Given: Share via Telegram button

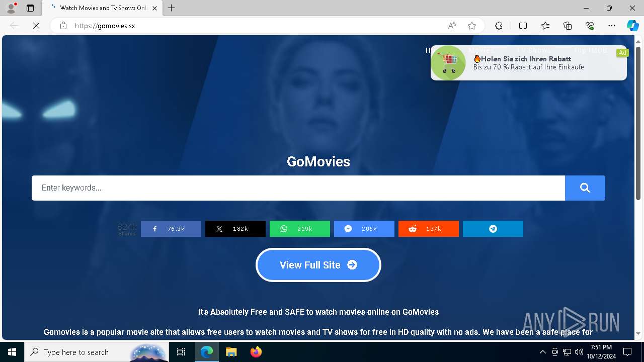Looking at the screenshot, I should click(x=493, y=229).
